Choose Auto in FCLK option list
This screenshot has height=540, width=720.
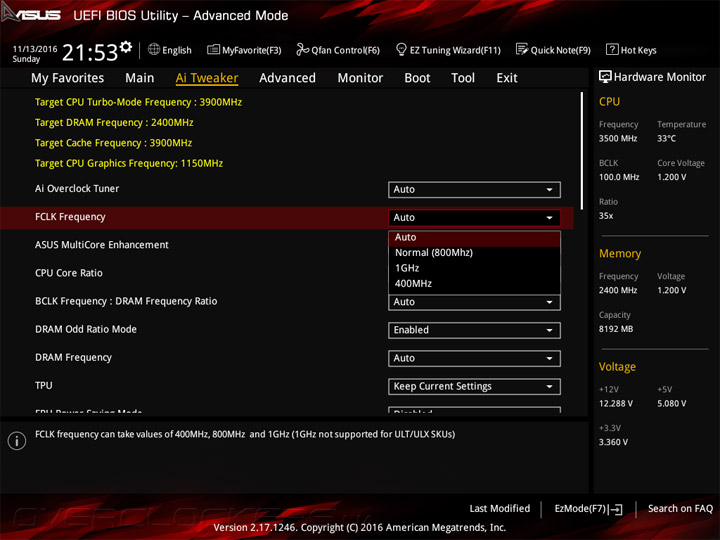(x=474, y=237)
